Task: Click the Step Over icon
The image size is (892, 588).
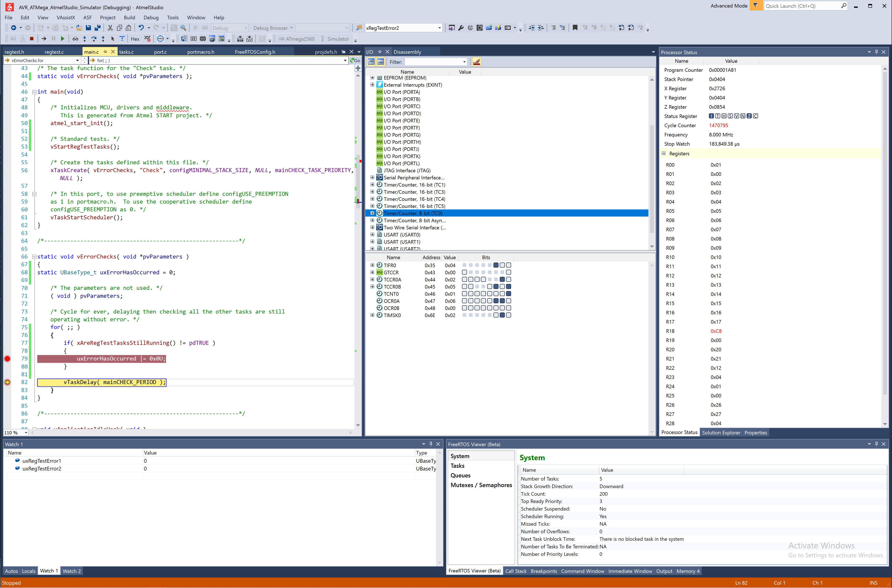Action: click(94, 39)
